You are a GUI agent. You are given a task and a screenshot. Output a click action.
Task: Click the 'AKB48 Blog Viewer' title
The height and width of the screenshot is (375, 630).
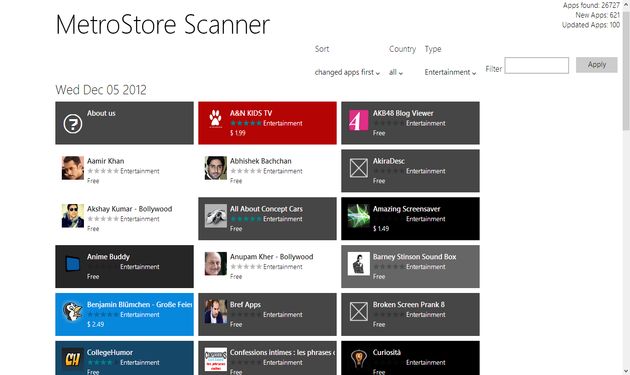(x=403, y=113)
